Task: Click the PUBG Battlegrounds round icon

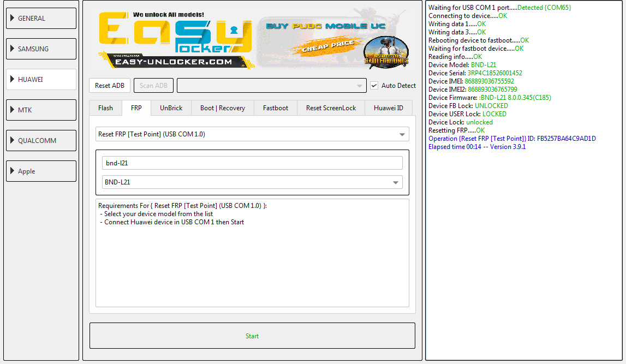Action: coord(386,52)
